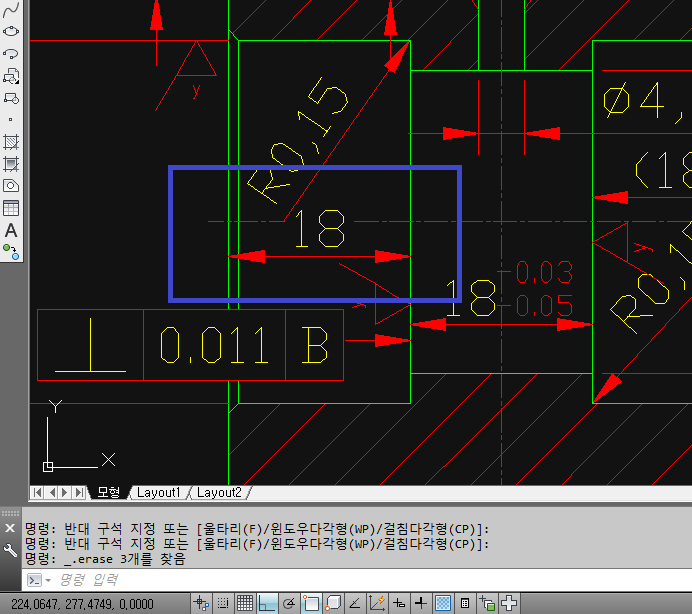Toggle Transparency display in status bar
This screenshot has height=614, width=692.
click(443, 603)
